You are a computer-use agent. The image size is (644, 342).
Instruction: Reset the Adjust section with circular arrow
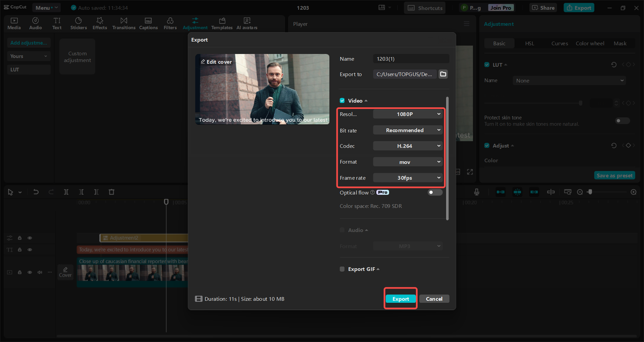click(614, 145)
